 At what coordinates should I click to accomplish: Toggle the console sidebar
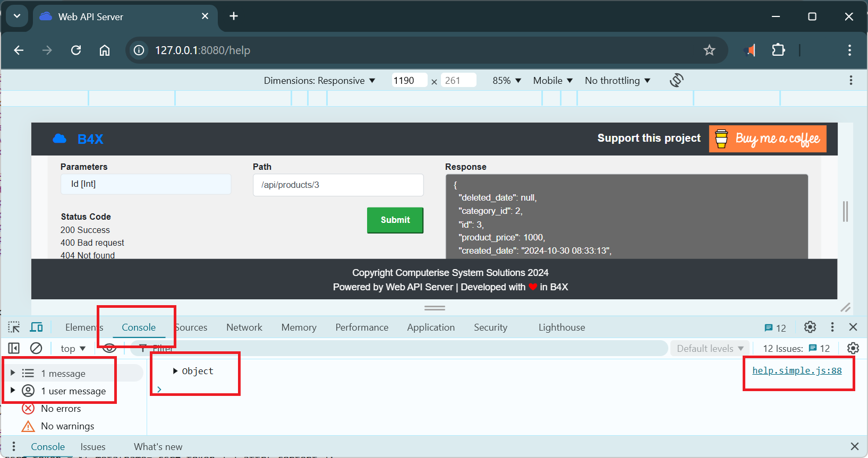pos(14,348)
